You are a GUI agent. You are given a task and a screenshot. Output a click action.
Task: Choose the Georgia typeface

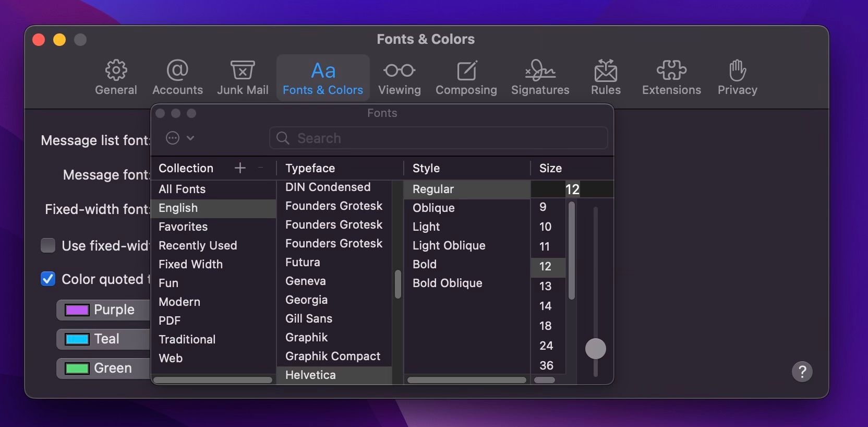click(x=306, y=300)
